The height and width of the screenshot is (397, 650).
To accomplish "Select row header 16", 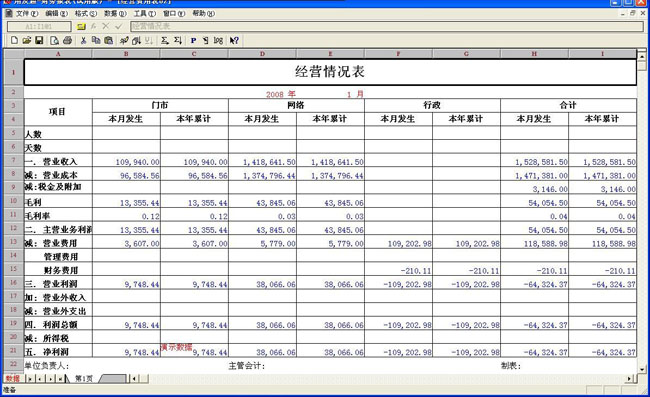I will click(13, 283).
